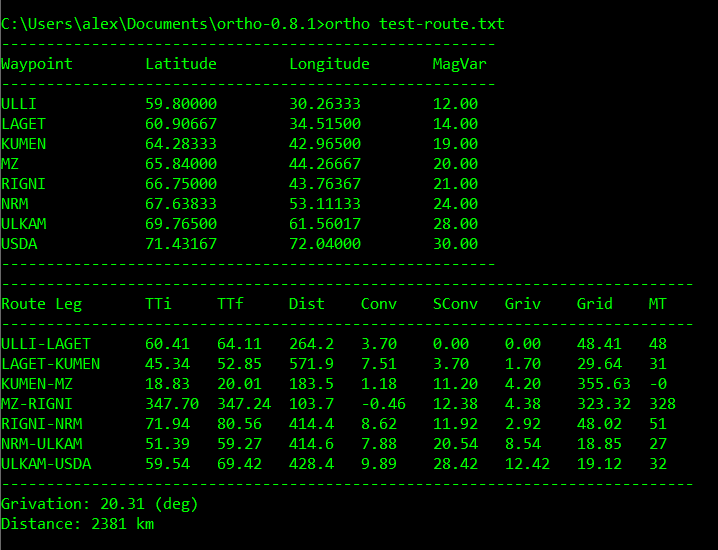Screen dimensions: 718x550
Task: Select the 'Longitude' column header
Action: [x=329, y=64]
